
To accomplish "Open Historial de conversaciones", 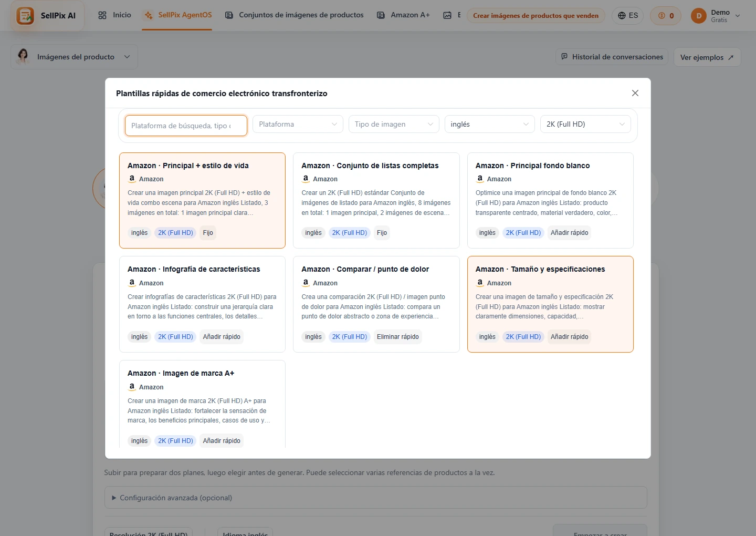I will [x=612, y=57].
